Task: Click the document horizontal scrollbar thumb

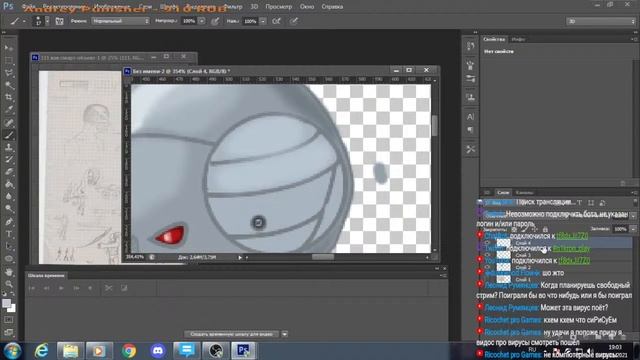Action: click(x=323, y=257)
